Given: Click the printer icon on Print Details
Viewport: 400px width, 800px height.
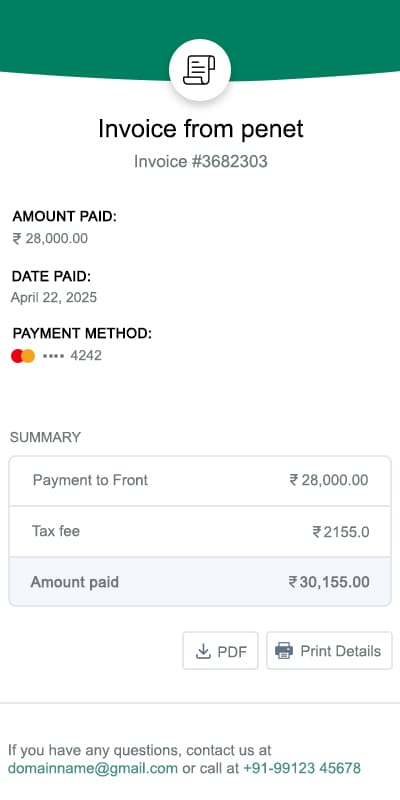Looking at the screenshot, I should coord(284,651).
